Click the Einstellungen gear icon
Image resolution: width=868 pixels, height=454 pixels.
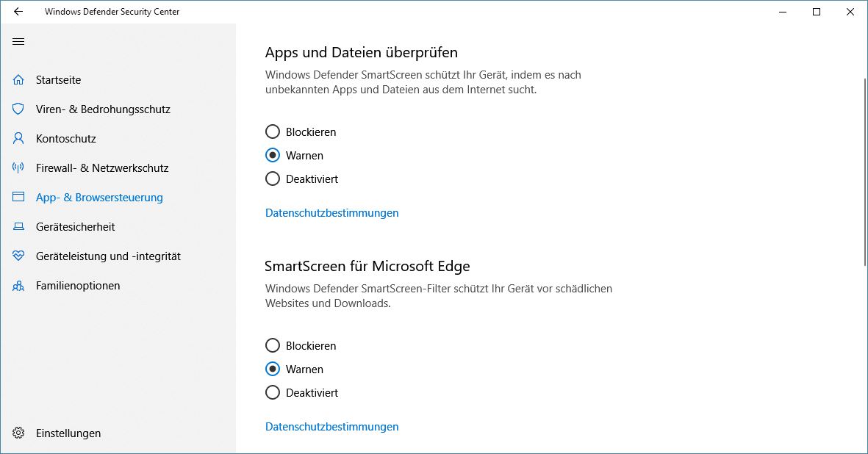(x=18, y=433)
